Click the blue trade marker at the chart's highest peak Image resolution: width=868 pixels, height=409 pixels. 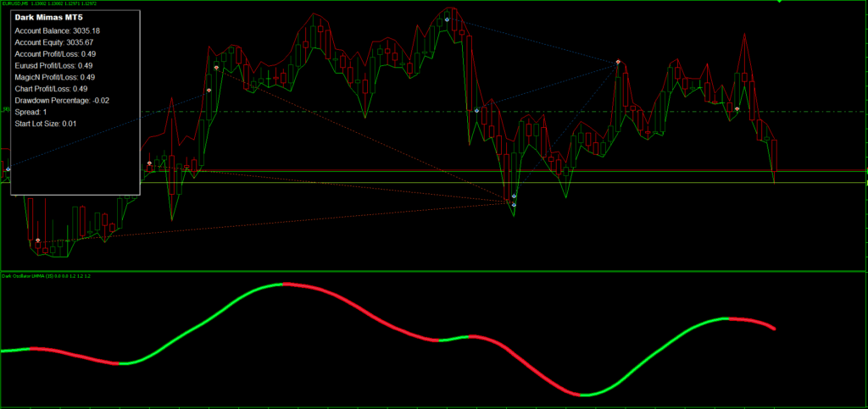tap(447, 19)
